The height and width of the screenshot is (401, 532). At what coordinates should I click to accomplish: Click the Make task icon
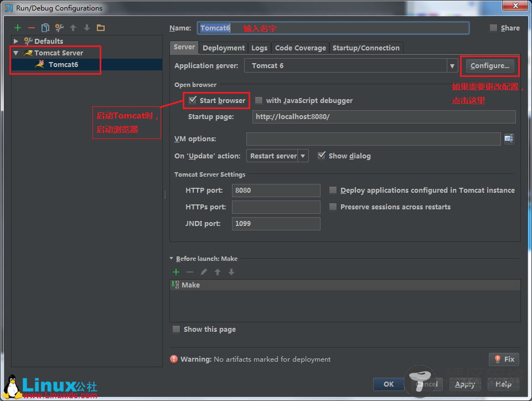[x=175, y=285]
